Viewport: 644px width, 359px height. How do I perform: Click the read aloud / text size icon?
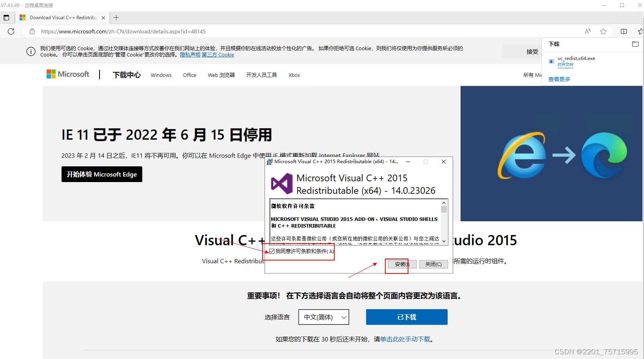click(588, 31)
